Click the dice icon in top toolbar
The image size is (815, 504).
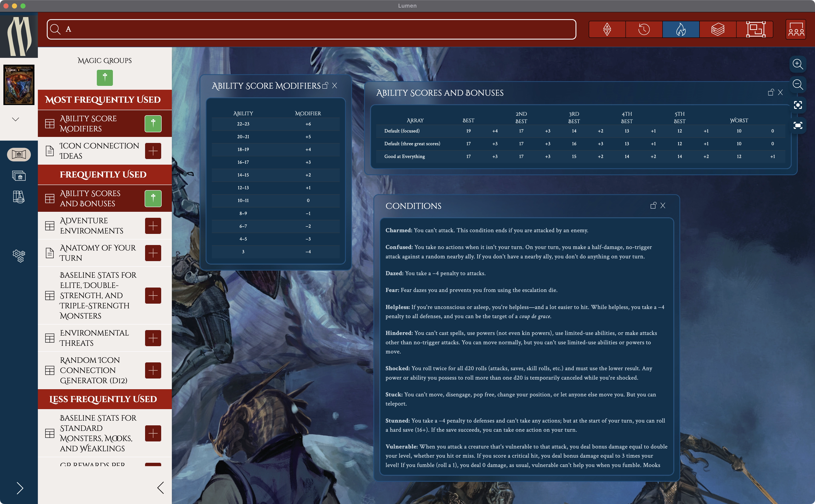pos(607,29)
